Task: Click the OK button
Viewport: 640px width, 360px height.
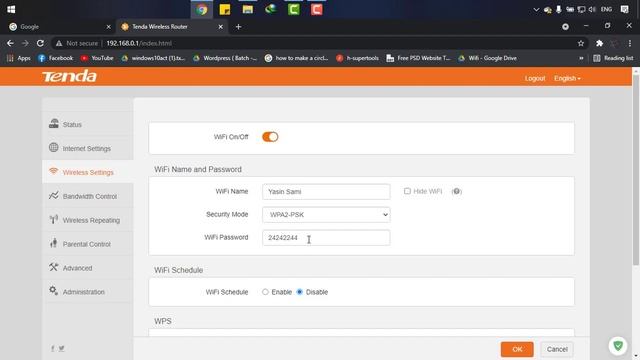Action: 517,349
